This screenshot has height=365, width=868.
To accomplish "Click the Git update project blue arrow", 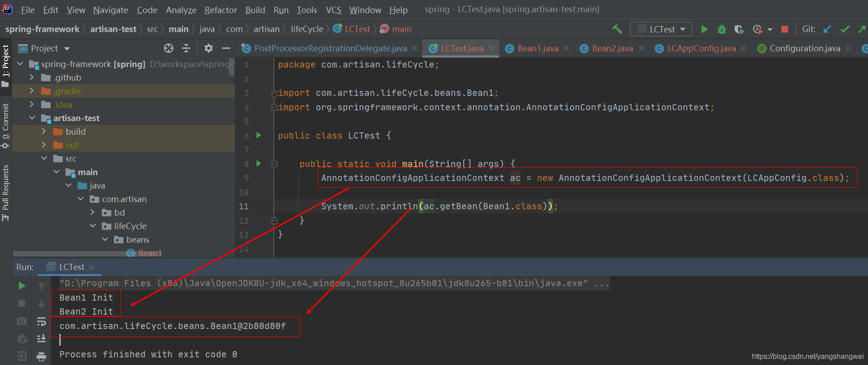I will 827,29.
